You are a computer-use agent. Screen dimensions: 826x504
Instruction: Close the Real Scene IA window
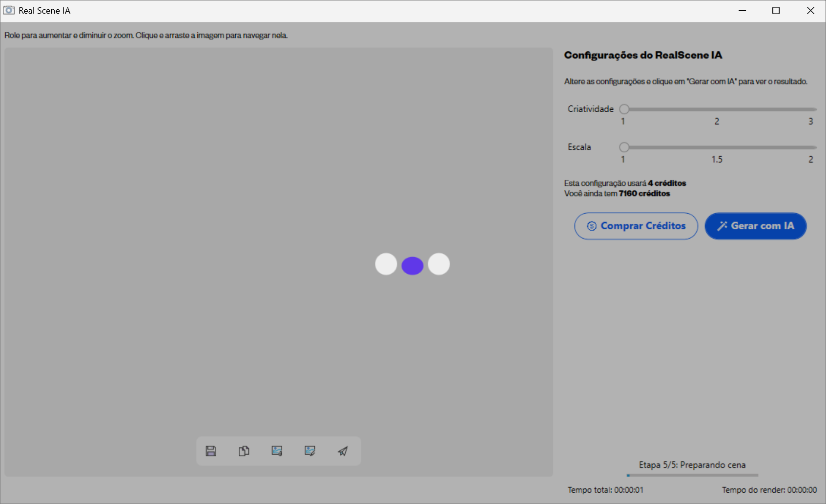point(810,11)
